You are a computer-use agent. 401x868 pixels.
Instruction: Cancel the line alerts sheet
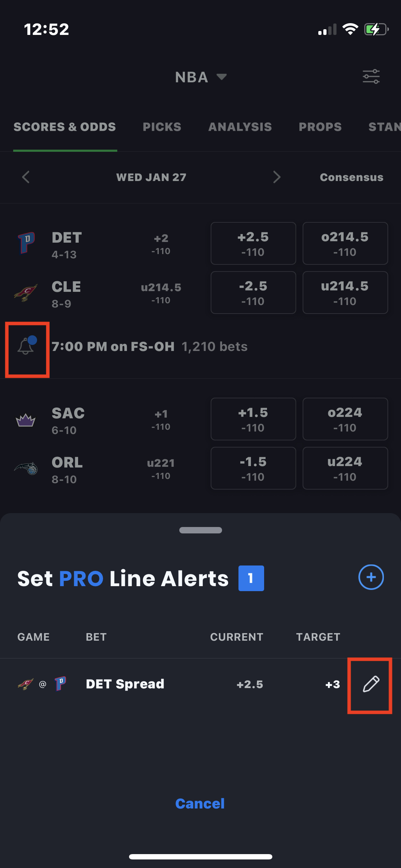(x=200, y=804)
